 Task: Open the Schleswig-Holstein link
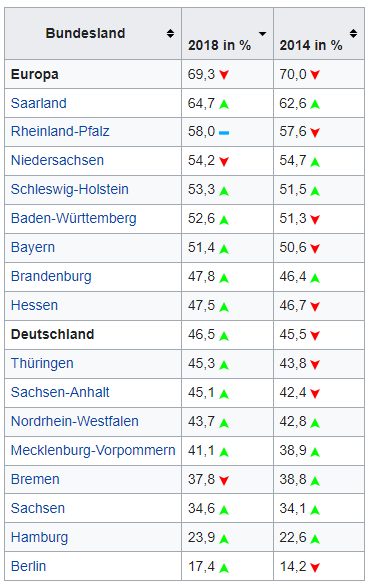[x=70, y=189]
